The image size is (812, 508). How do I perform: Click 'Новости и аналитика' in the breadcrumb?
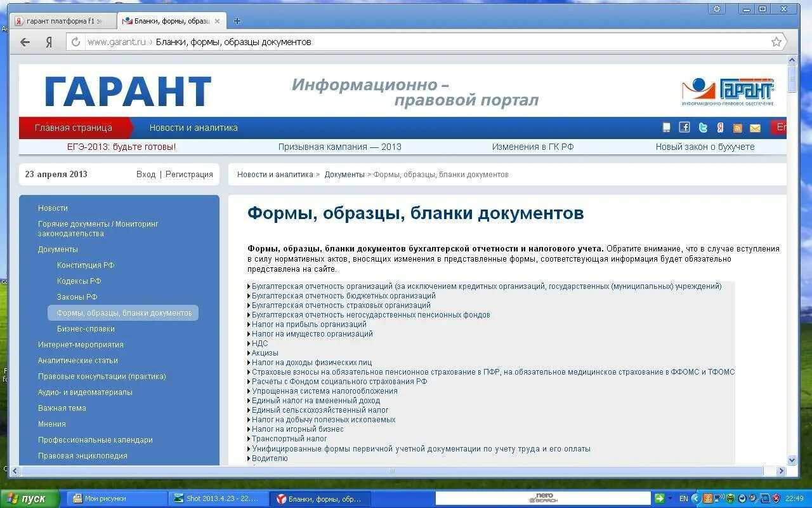275,174
